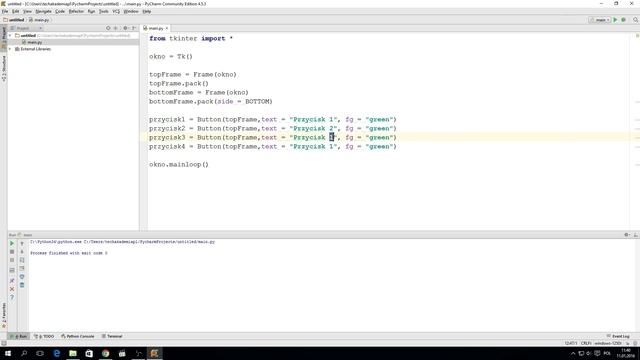
Task: Toggle soft-wrap in Run console
Action: pyautogui.click(x=22, y=260)
